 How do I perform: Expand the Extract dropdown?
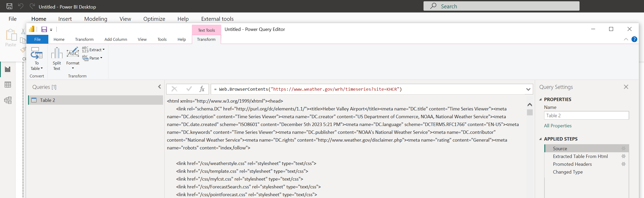pyautogui.click(x=93, y=50)
